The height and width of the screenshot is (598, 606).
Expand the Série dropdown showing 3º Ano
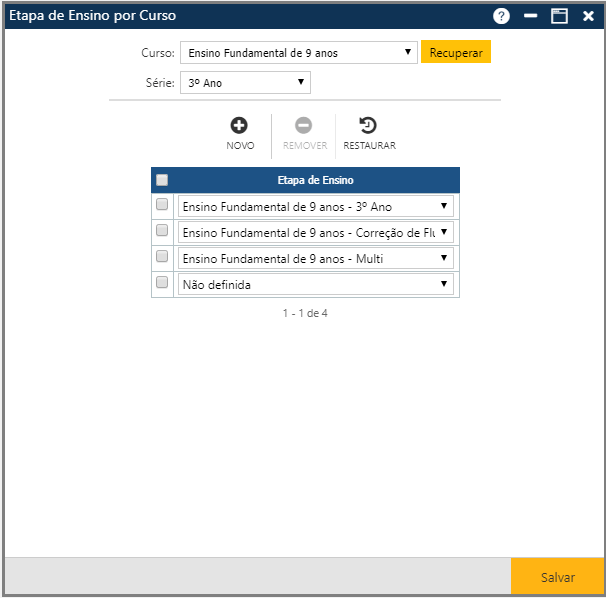coord(245,83)
